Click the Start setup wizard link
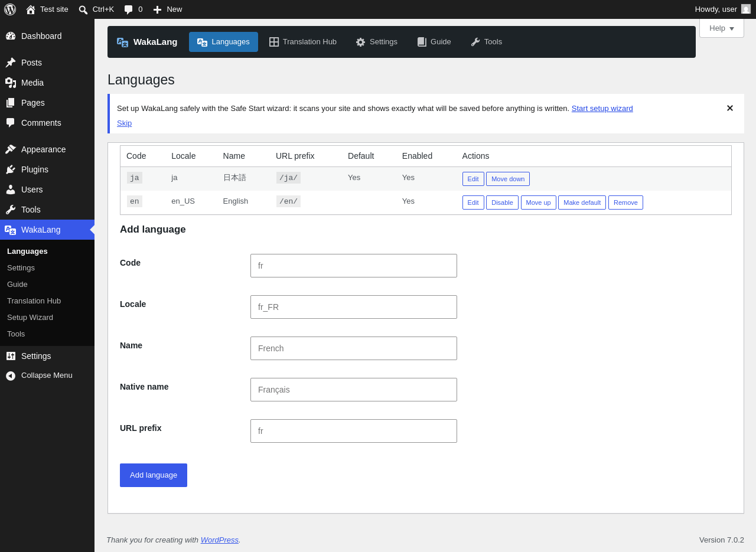The image size is (756, 552). click(x=602, y=109)
